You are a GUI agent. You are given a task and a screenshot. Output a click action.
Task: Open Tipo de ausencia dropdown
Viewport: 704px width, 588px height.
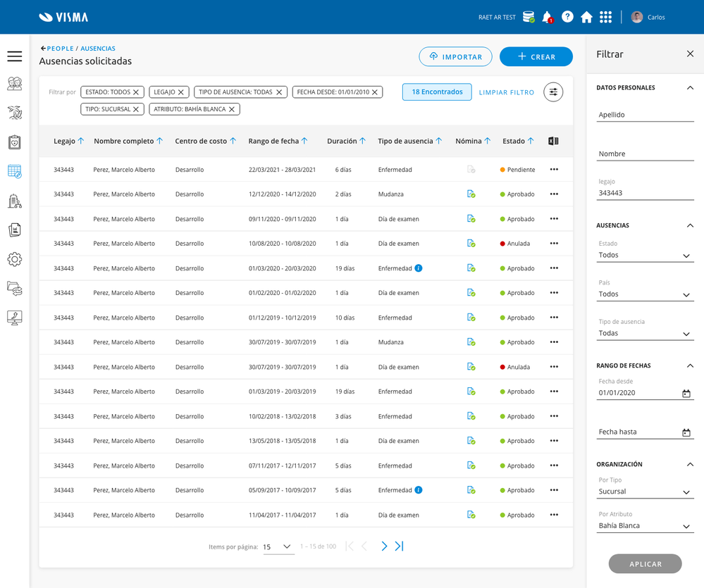coord(646,333)
